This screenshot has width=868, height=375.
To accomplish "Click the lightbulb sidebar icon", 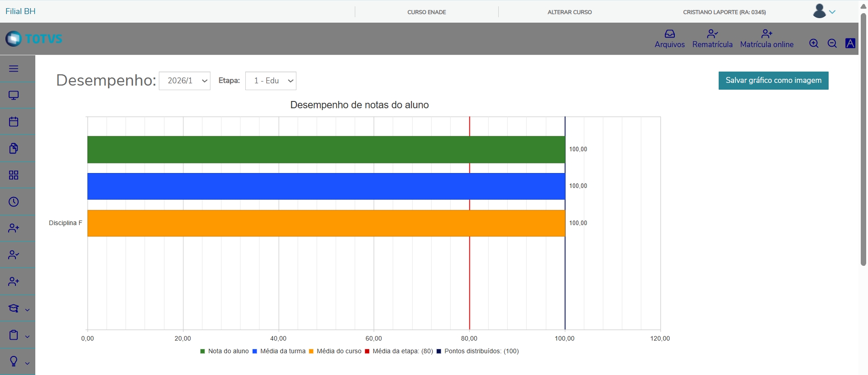I will coord(14,361).
